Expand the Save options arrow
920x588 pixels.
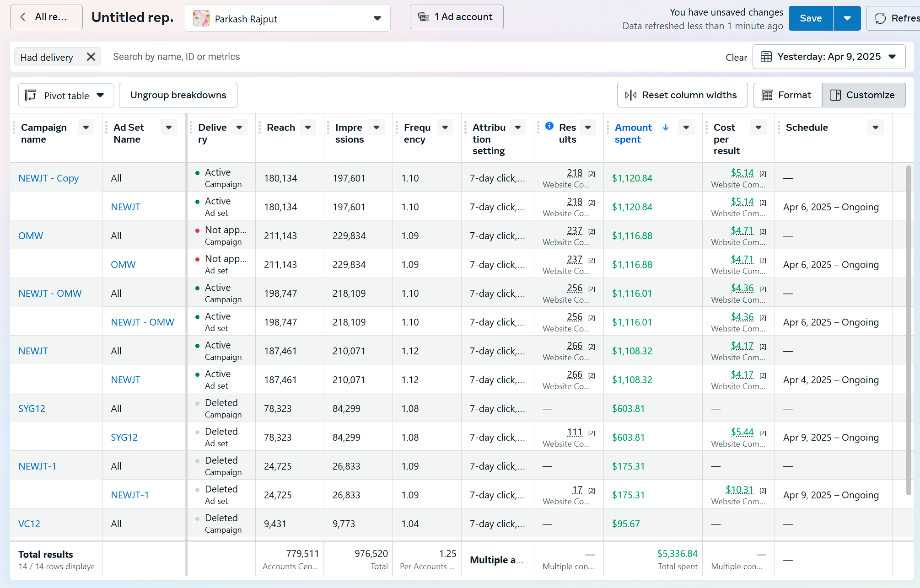pos(847,18)
